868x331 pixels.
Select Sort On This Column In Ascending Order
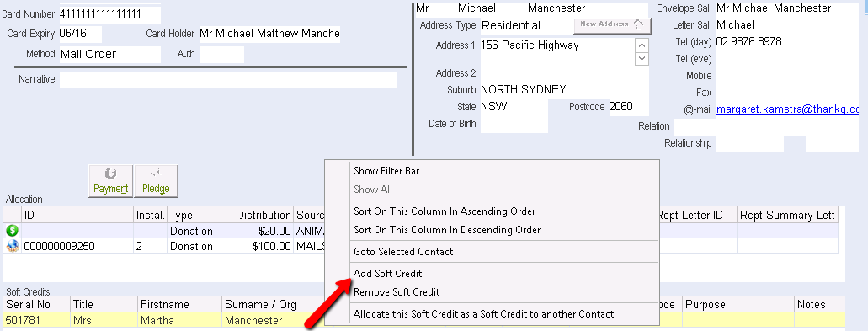[445, 211]
